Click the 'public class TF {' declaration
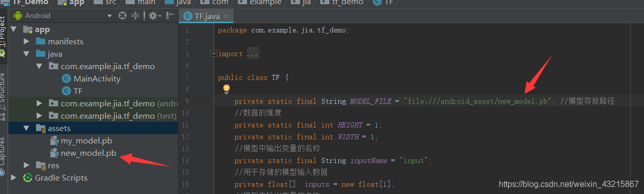The image size is (644, 194). click(x=253, y=77)
